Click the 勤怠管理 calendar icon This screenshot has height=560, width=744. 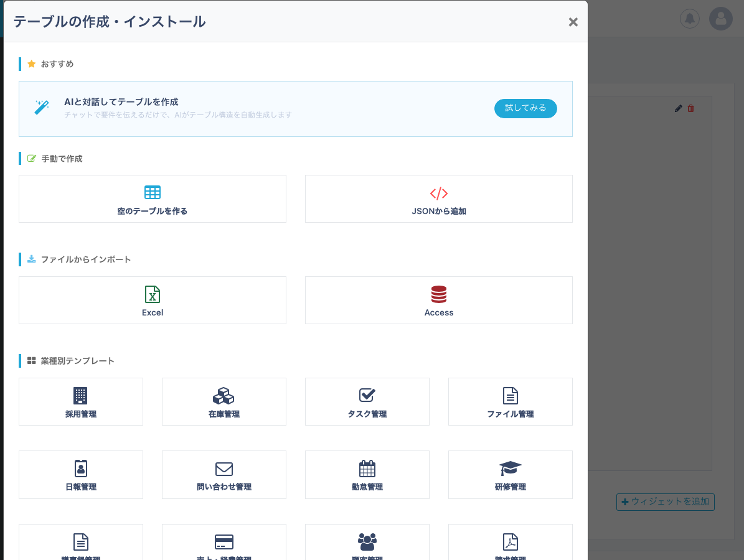(x=367, y=468)
